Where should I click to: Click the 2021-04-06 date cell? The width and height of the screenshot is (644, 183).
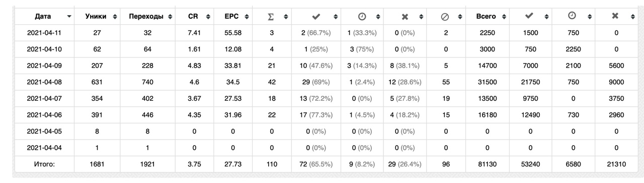pyautogui.click(x=44, y=115)
